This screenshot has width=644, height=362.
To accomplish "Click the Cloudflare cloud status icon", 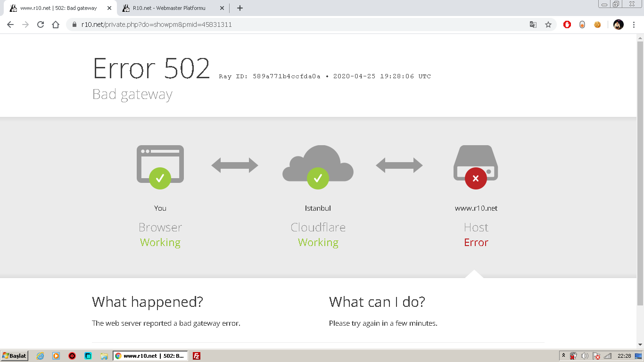I will point(318,167).
